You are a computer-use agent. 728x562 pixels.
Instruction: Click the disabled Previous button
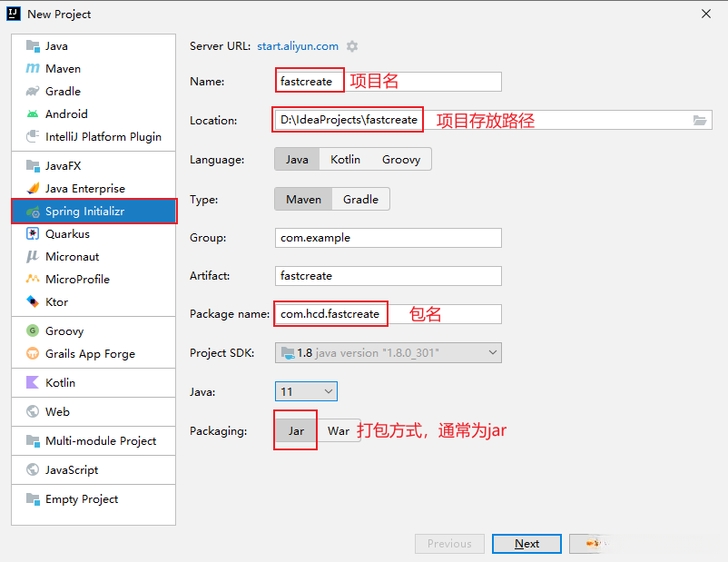(449, 544)
